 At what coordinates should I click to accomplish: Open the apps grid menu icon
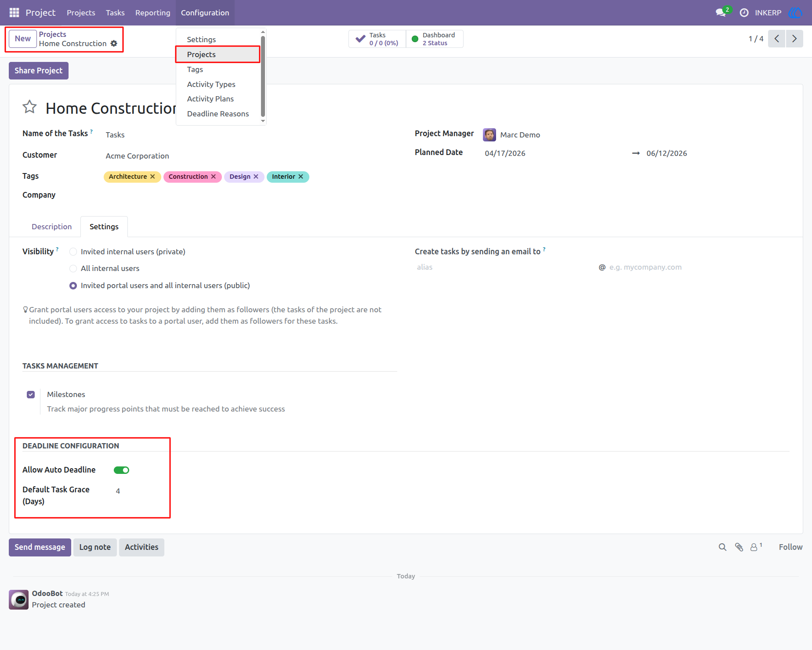14,13
